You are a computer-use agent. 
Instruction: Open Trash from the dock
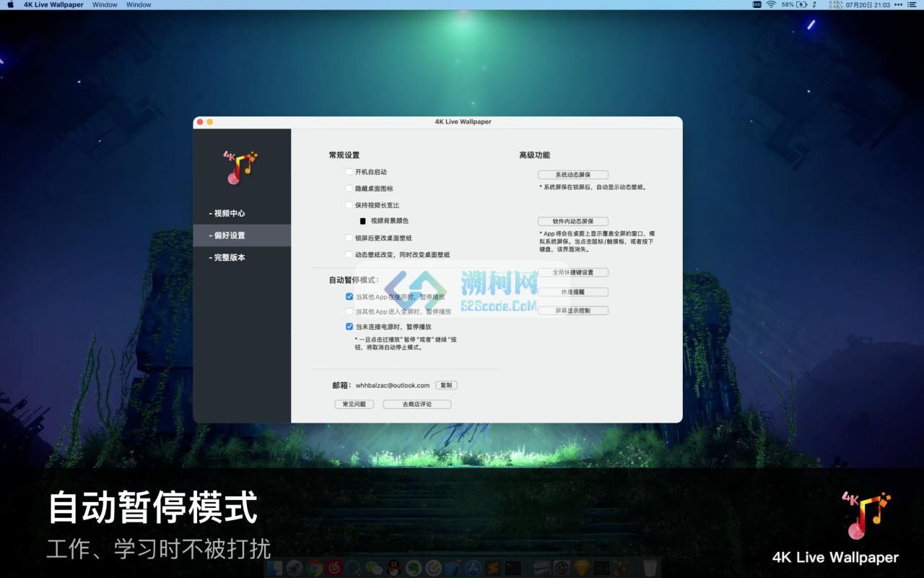pyautogui.click(x=650, y=568)
